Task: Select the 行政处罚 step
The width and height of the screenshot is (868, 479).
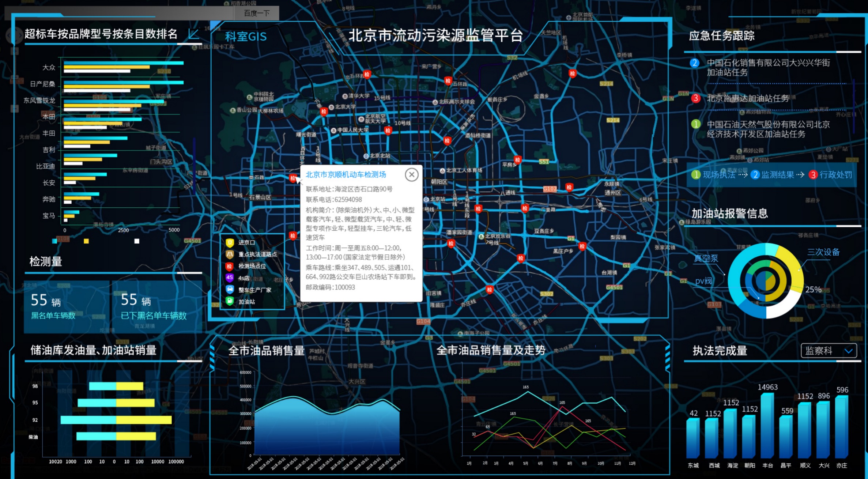Action: (831, 175)
